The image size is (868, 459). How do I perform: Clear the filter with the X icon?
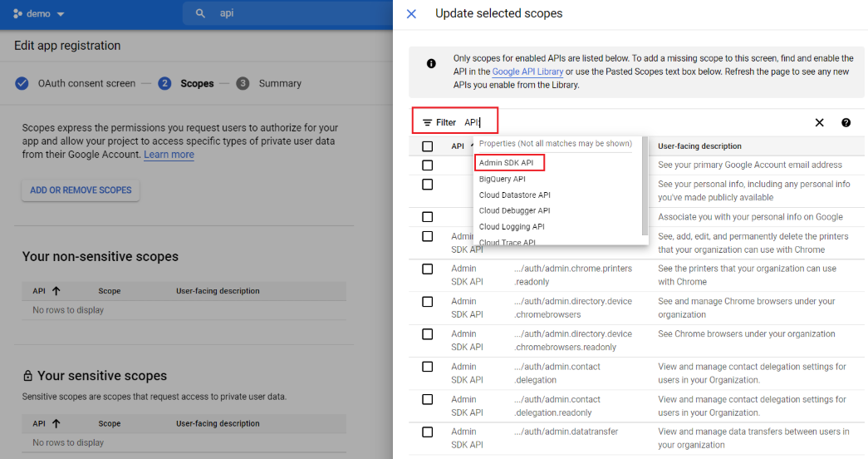coord(819,122)
